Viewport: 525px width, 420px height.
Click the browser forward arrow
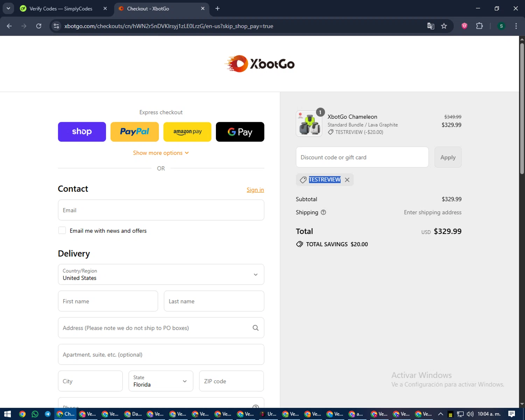point(24,26)
